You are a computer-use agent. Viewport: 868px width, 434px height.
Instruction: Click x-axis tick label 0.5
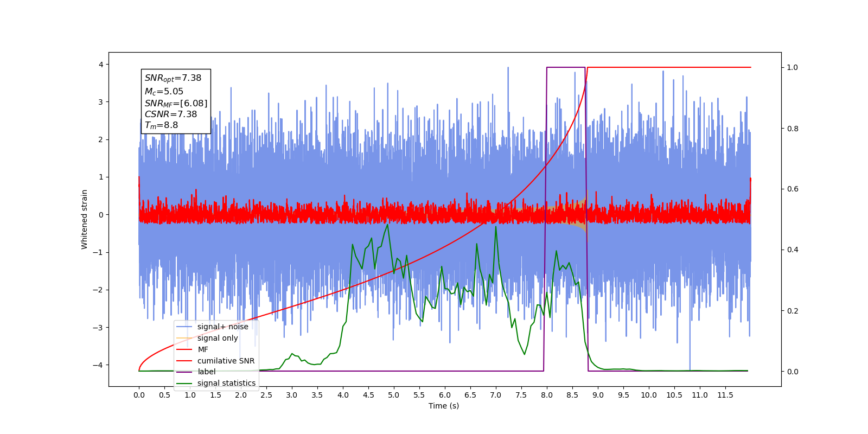pos(164,395)
